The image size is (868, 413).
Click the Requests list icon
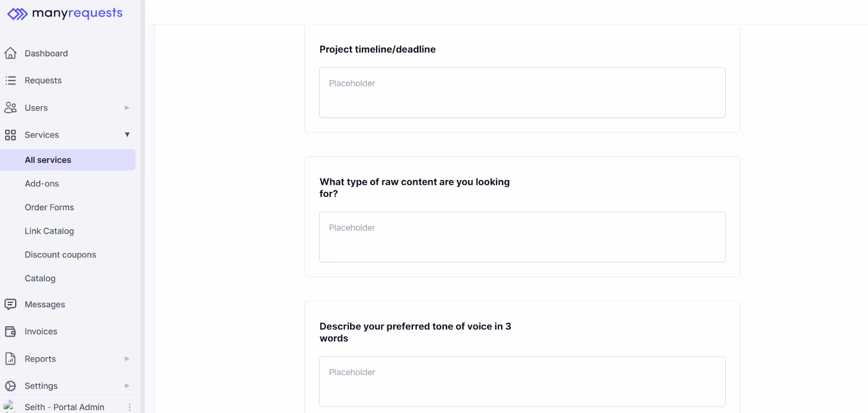click(10, 80)
